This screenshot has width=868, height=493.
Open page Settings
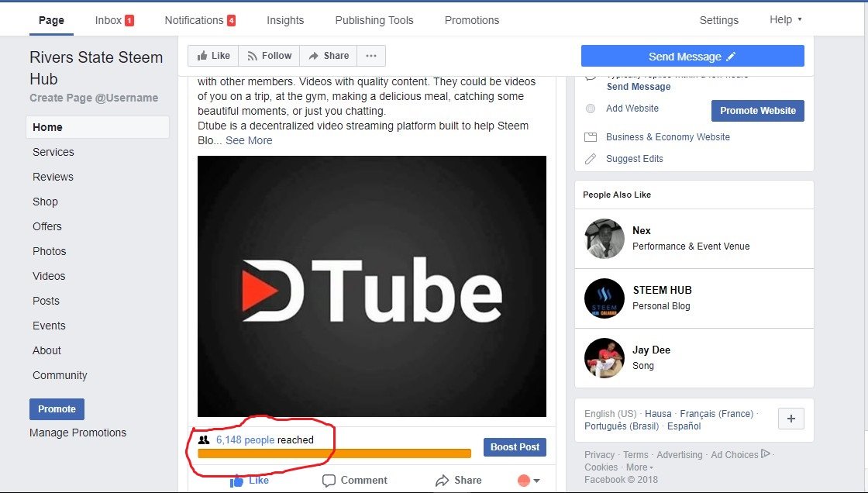[718, 20]
